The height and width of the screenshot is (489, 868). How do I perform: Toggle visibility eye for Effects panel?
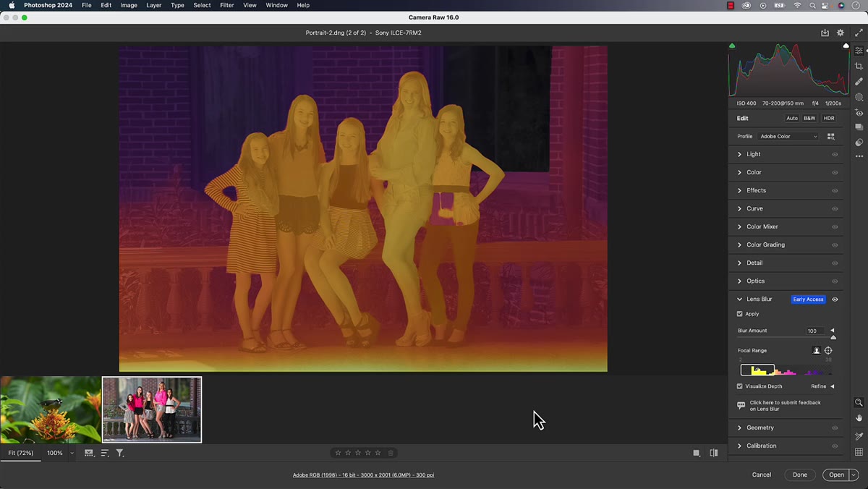pos(835,190)
